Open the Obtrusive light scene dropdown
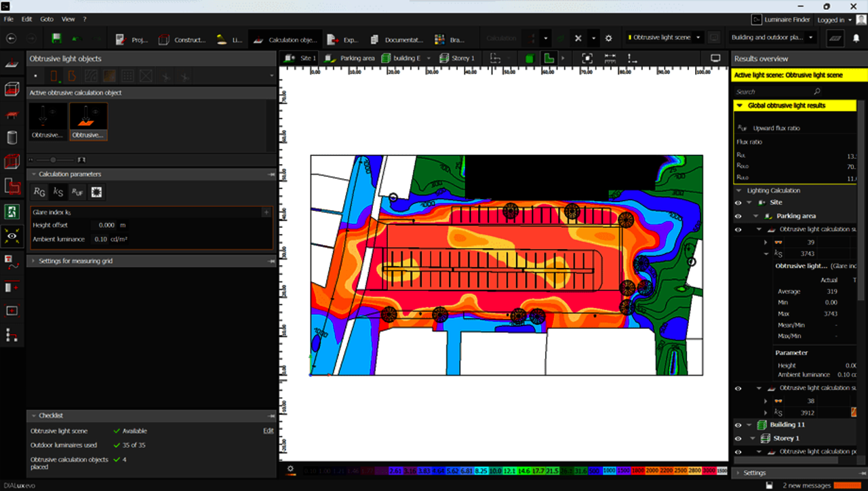This screenshot has height=491, width=868. click(698, 38)
